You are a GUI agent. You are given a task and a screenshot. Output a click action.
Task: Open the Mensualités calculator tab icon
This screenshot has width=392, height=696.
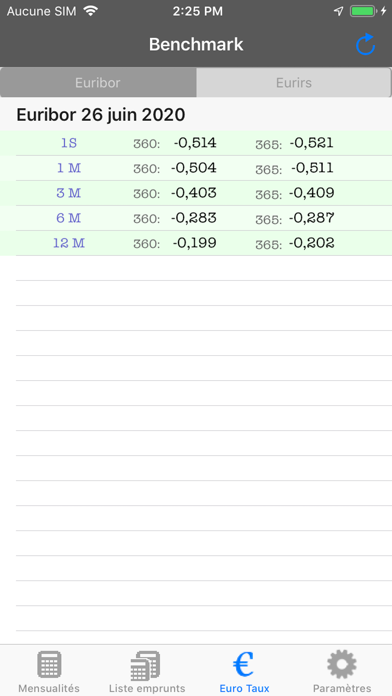pyautogui.click(x=49, y=664)
